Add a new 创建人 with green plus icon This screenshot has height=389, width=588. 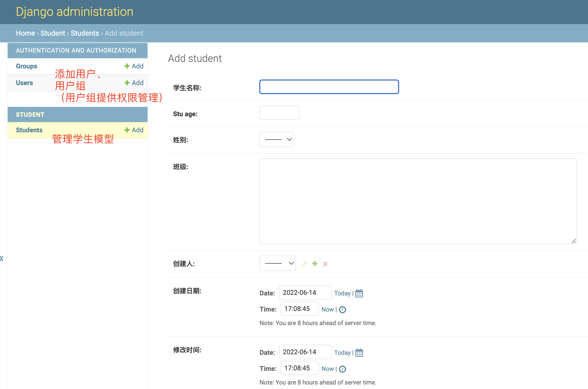pos(315,263)
